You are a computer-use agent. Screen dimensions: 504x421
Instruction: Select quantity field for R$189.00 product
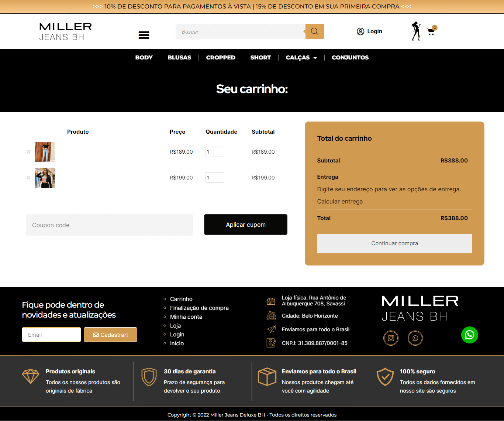coord(215,152)
